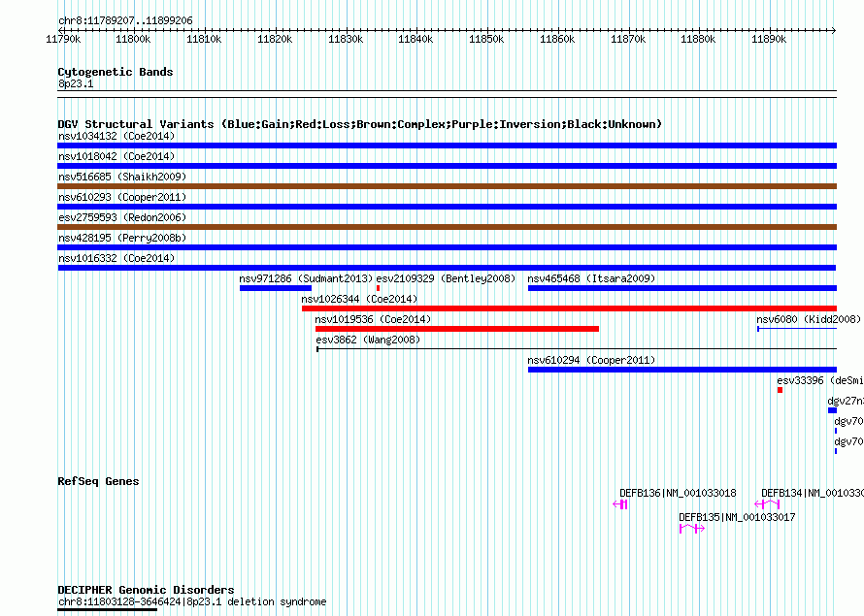Viewport: 864px width, 616px height.
Task: Click the 11860k ruler position
Action: pos(557,39)
